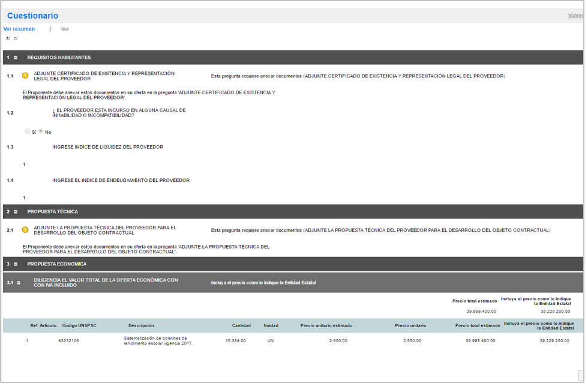
Task: Collapse section 3 Propuesta Economica
Action: click(x=16, y=264)
